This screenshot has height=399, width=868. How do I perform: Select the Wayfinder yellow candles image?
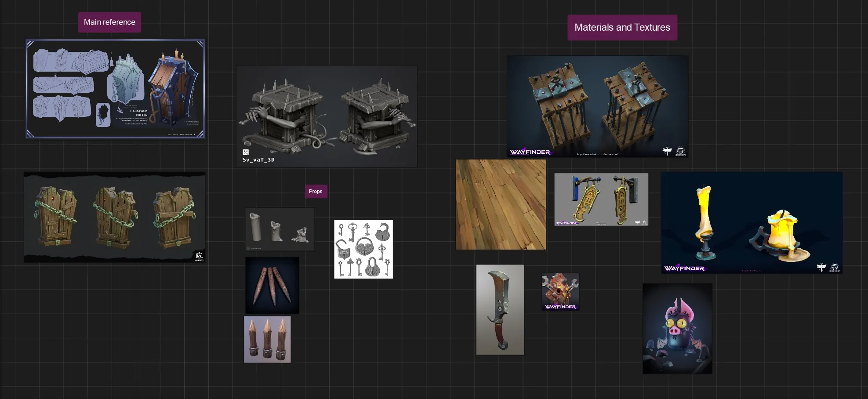click(752, 223)
